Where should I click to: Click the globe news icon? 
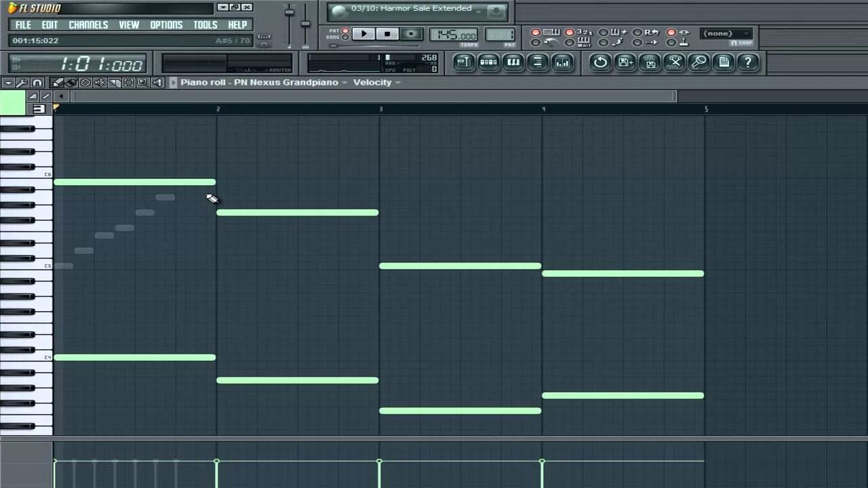(x=339, y=12)
